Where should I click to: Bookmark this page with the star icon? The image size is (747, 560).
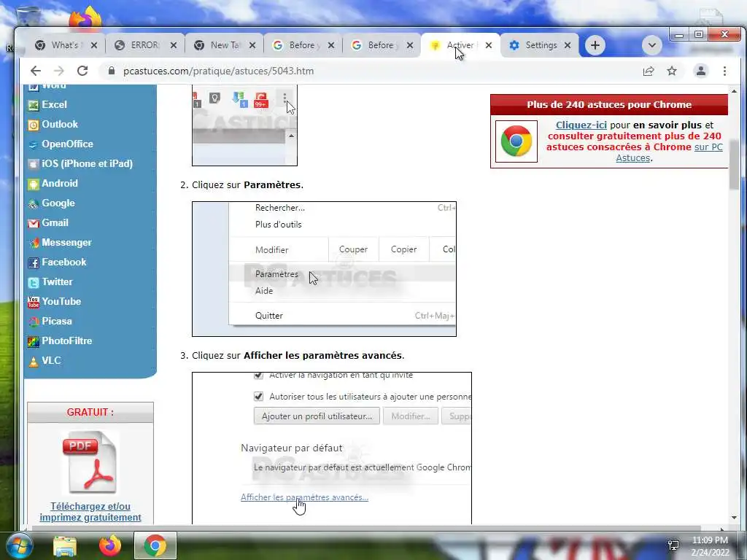click(672, 71)
